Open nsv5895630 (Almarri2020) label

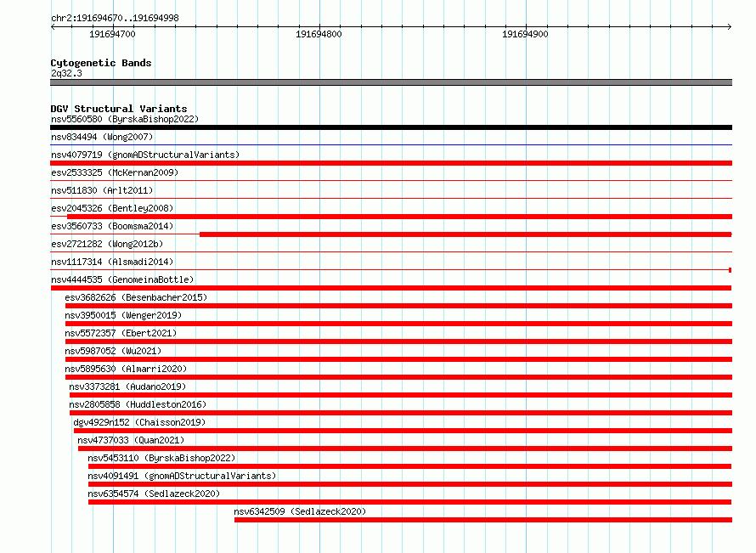click(x=126, y=369)
